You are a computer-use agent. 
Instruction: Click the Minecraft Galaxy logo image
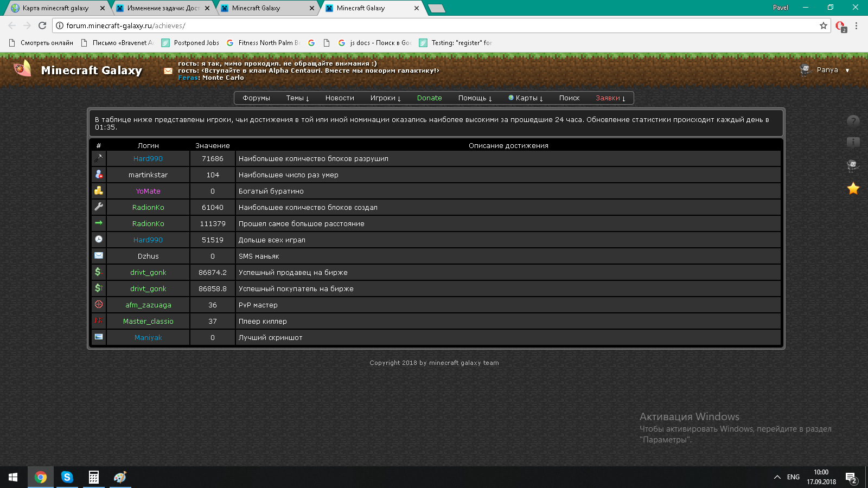[22, 69]
